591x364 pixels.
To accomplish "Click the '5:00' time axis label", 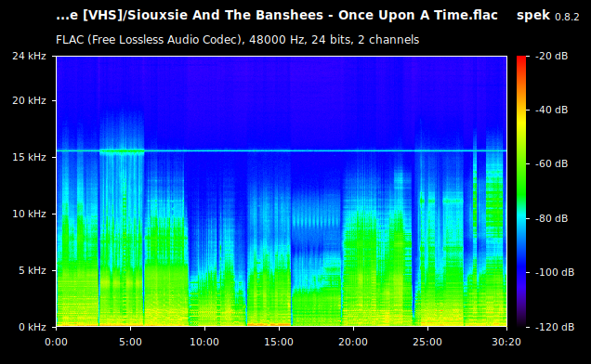I will [130, 342].
